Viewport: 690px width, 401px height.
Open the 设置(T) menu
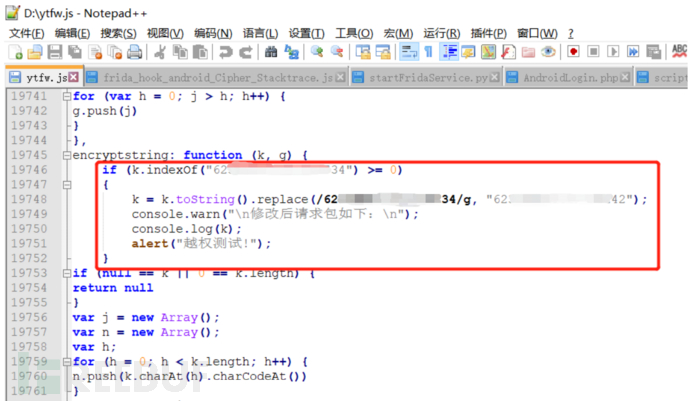point(306,33)
